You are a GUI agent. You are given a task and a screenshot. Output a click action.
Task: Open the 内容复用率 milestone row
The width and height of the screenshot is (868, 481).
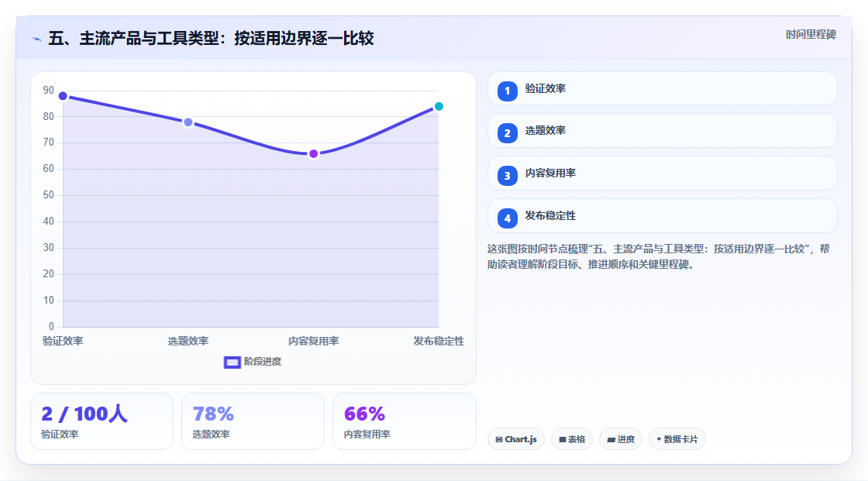(x=662, y=174)
